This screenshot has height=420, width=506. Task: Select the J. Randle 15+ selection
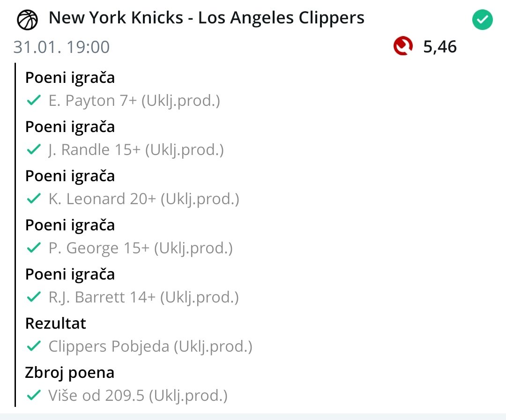click(x=136, y=150)
